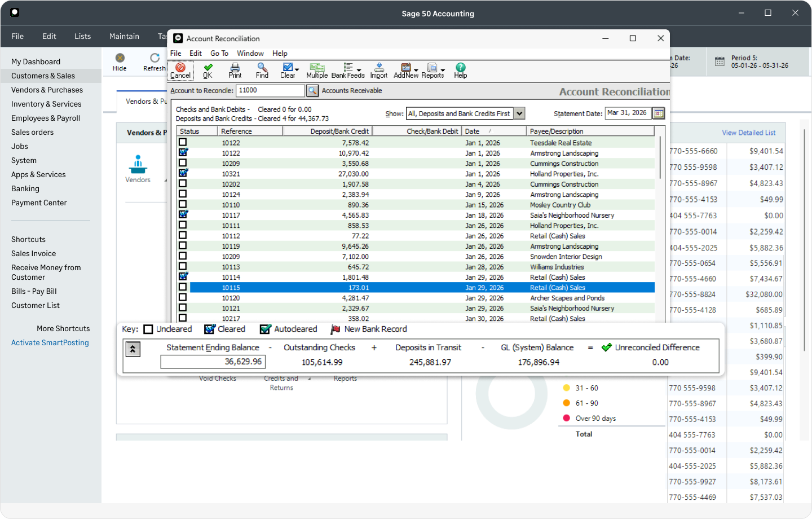Click the Account to Reconcile field
Screen dimensions: 812x519
[271, 90]
